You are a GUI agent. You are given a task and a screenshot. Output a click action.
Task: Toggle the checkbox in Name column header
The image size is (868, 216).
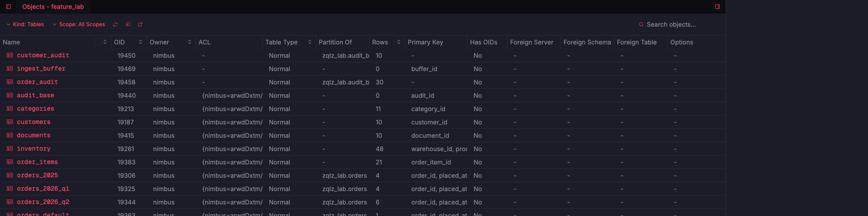point(97,42)
